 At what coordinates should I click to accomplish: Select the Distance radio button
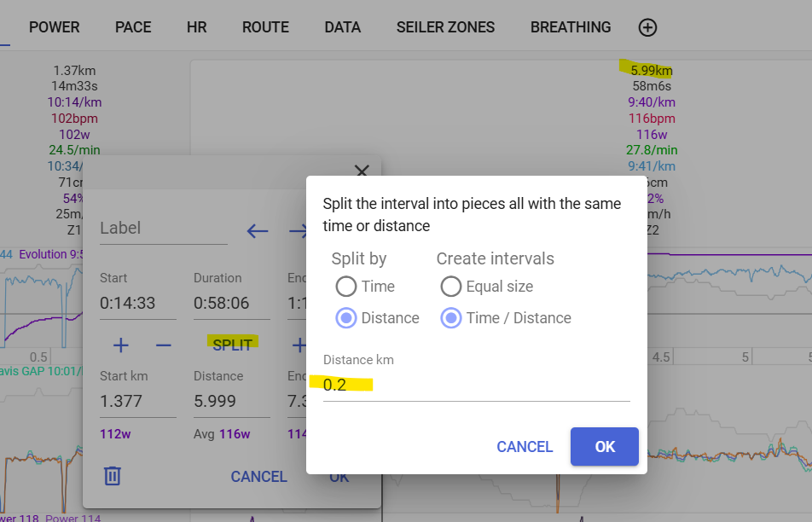tap(346, 318)
